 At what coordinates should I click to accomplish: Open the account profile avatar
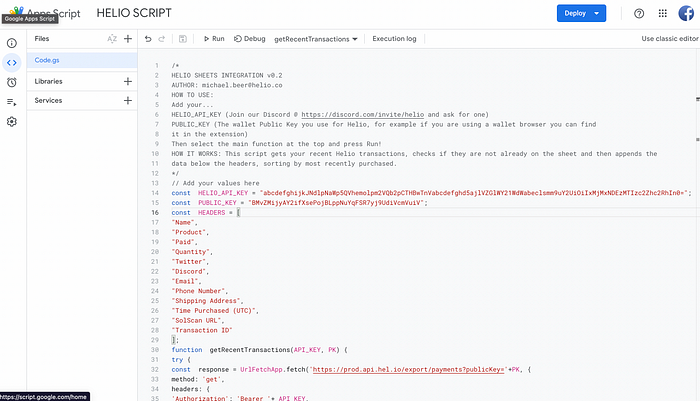[686, 13]
